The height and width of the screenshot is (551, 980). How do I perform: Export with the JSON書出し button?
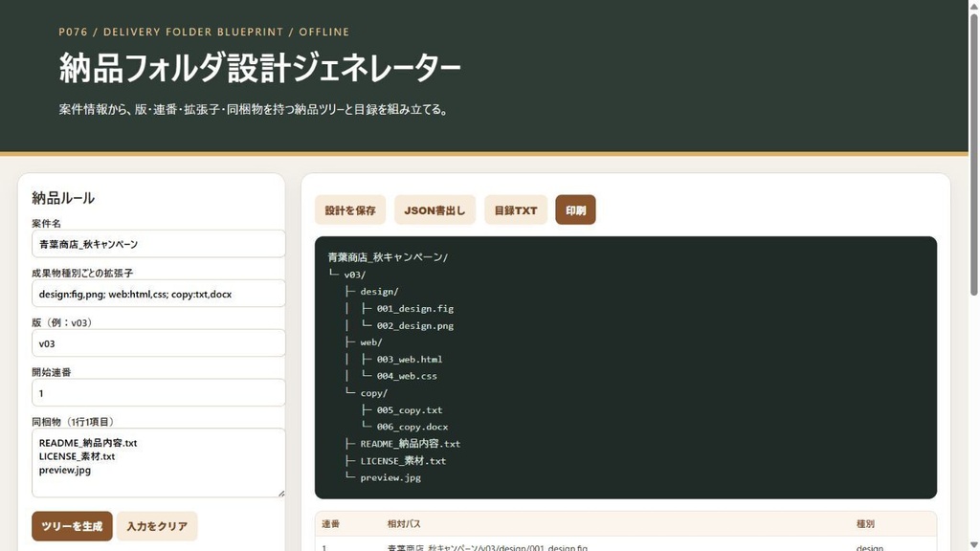pos(434,209)
